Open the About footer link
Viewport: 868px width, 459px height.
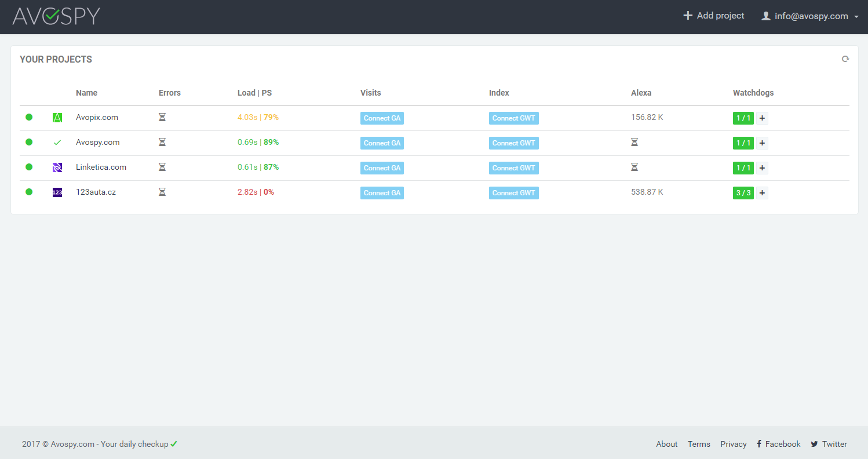pos(667,444)
